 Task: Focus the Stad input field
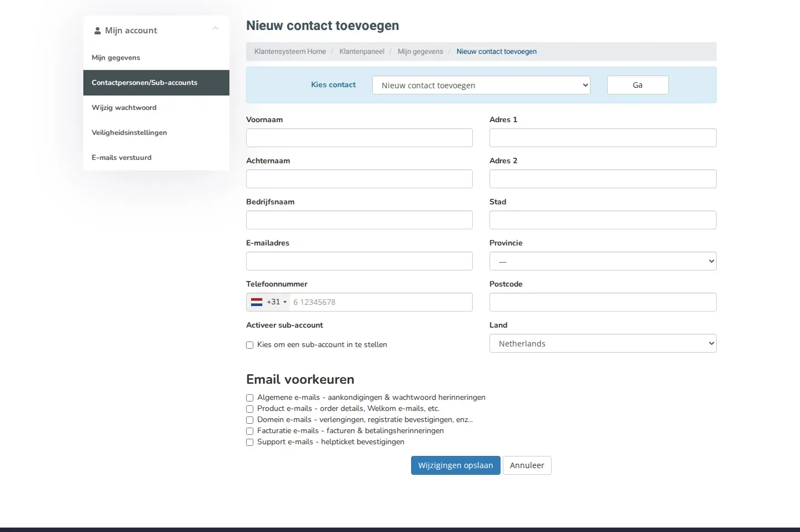[x=603, y=220]
